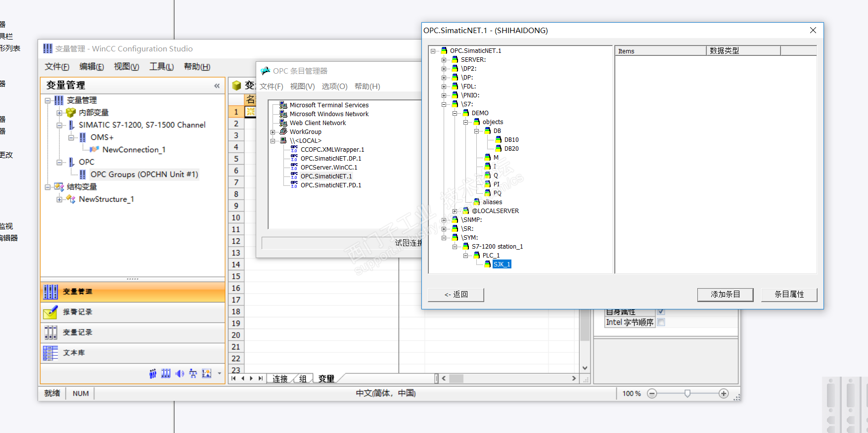Viewport: 868px width, 433px height.
Task: Click the OPCServer.WinCC.1 OPC icon
Action: [x=294, y=167]
